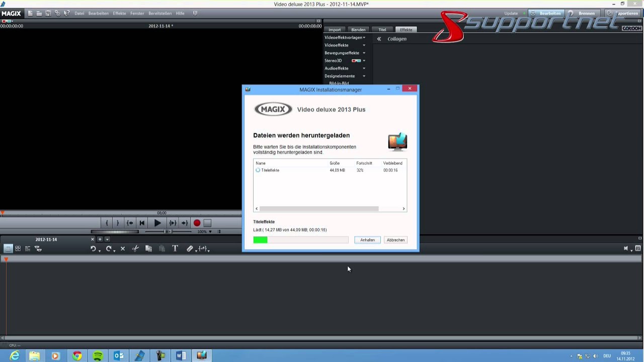Open the Undo history dropdown arrow
The width and height of the screenshot is (644, 362).
point(100,250)
